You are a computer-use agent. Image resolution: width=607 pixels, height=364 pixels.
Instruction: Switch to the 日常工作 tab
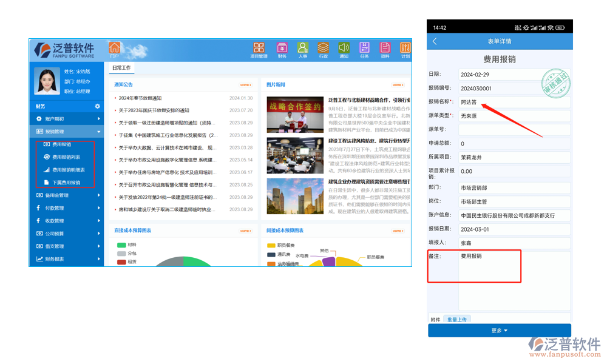pyautogui.click(x=123, y=69)
